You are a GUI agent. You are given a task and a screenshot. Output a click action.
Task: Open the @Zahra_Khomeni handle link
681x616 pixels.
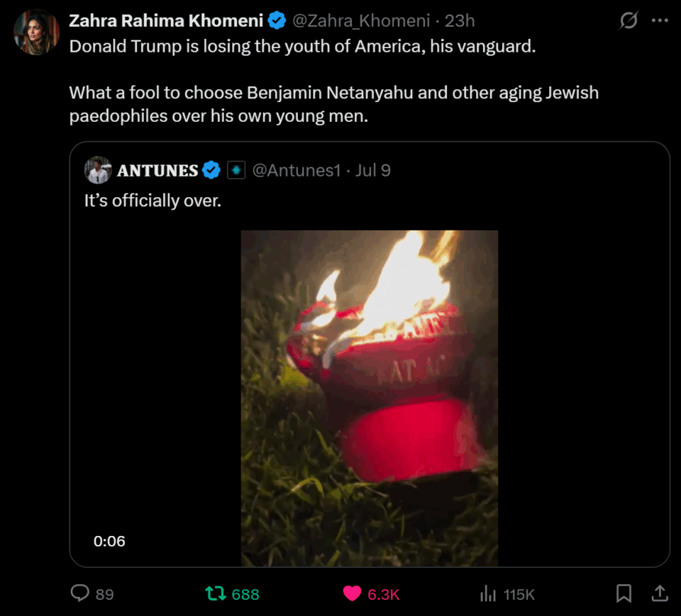[x=361, y=21]
